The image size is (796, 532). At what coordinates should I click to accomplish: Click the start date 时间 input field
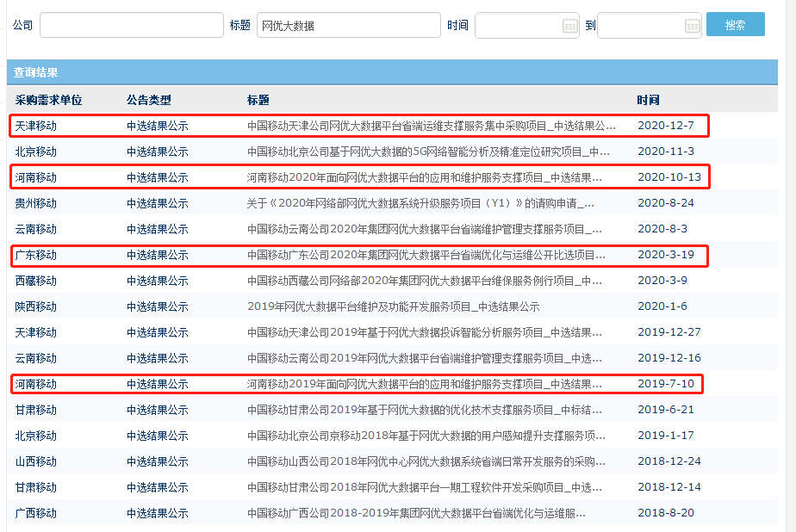coord(517,26)
